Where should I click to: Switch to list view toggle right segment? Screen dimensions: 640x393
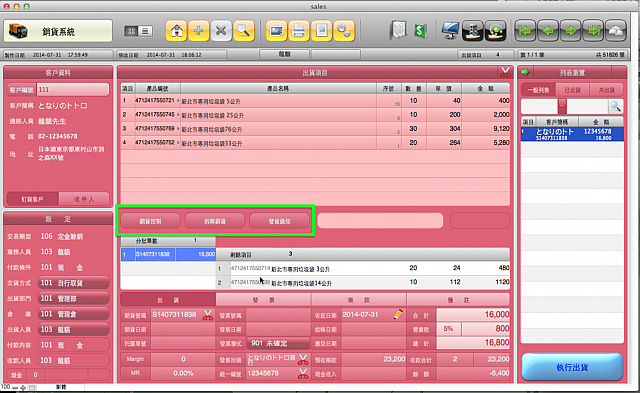click(145, 31)
